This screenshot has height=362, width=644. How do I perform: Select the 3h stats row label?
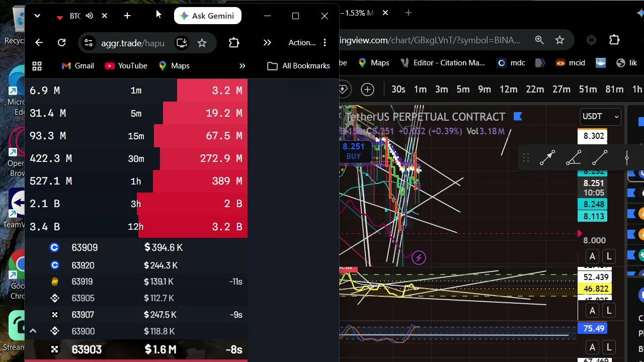coord(136,204)
